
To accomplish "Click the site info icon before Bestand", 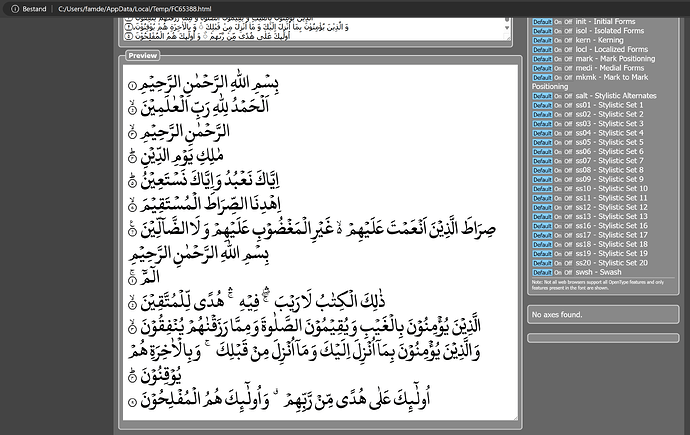I will [x=15, y=9].
